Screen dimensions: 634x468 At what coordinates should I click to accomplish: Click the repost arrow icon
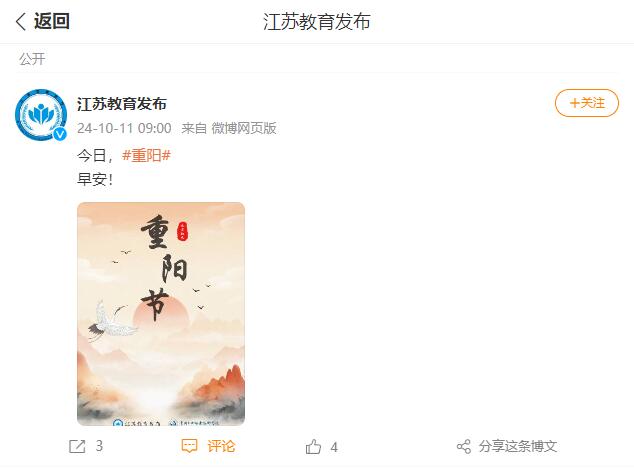pos(77,447)
